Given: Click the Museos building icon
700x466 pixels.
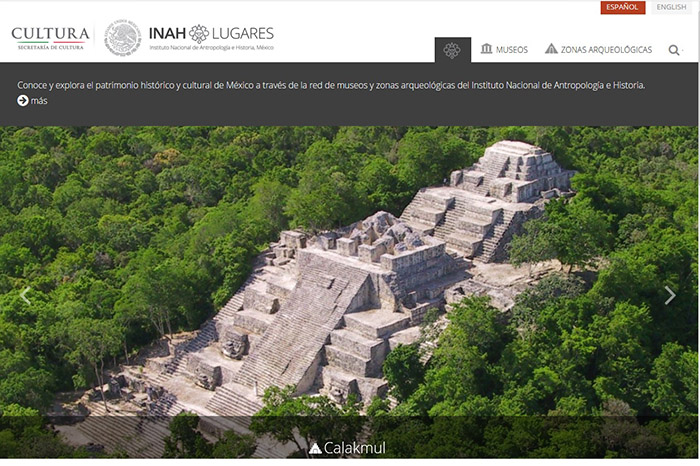Looking at the screenshot, I should tap(486, 49).
